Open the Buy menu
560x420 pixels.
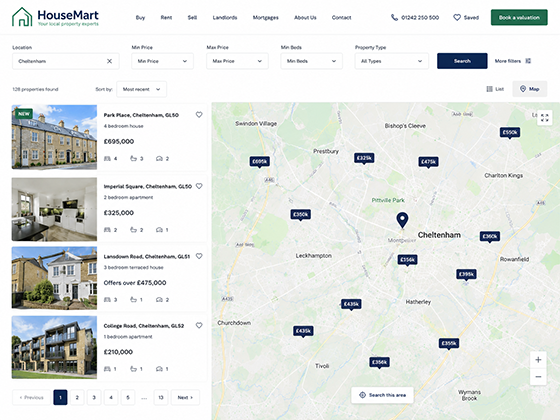tap(140, 18)
